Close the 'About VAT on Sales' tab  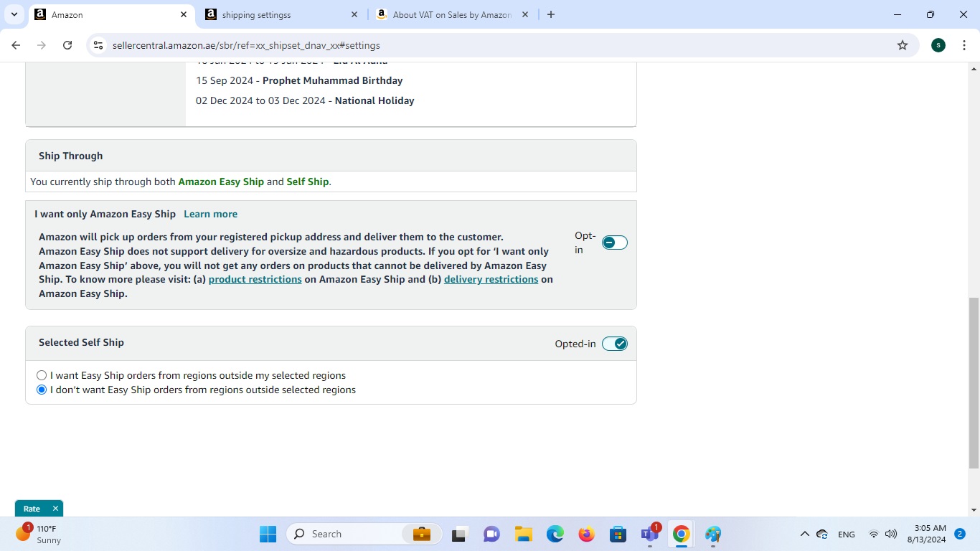tap(524, 14)
